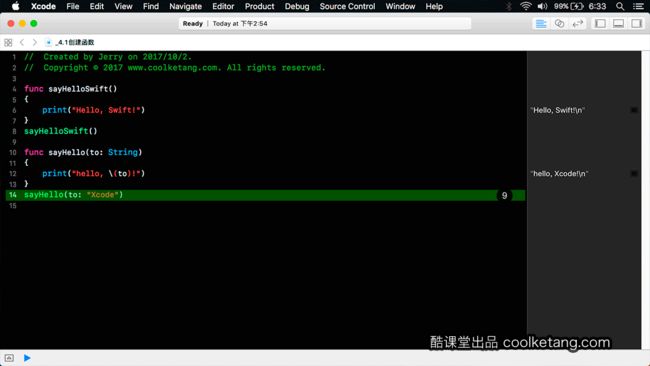The width and height of the screenshot is (650, 366).
Task: Show the Assistant editor
Action: coord(559,24)
